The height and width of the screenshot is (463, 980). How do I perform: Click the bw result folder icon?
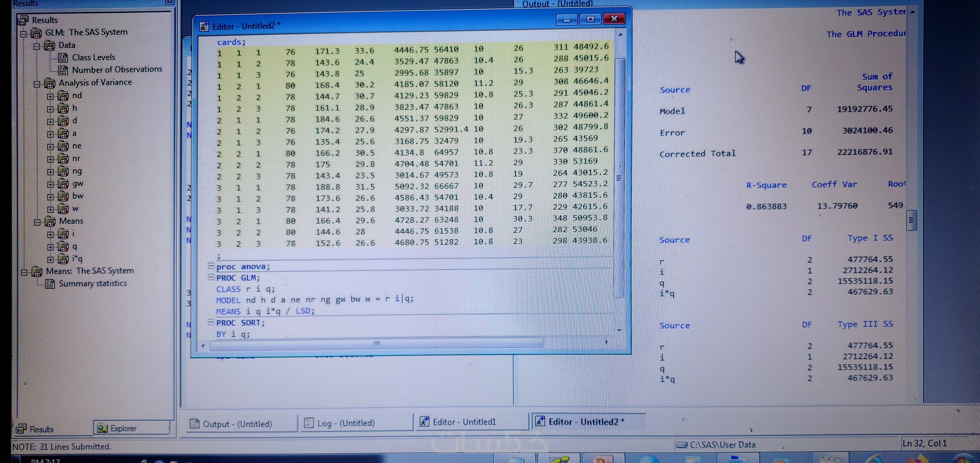pos(63,196)
